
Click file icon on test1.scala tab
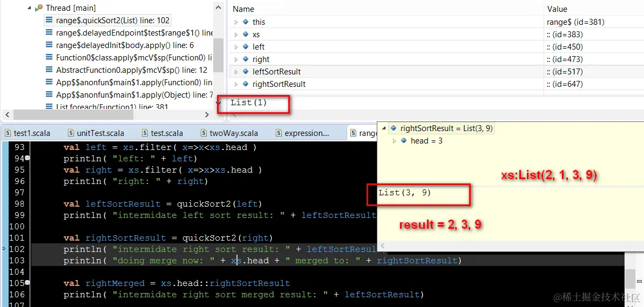[x=8, y=133]
